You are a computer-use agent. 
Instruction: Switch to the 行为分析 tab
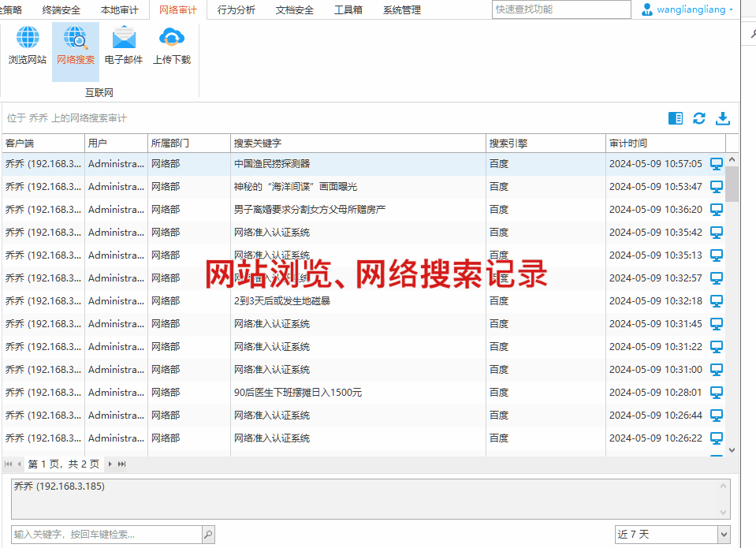click(x=236, y=10)
